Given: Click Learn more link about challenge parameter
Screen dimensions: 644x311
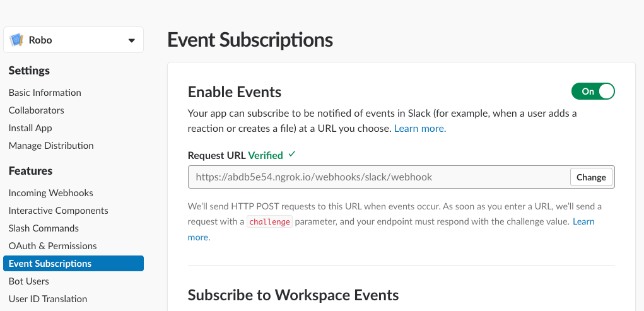Looking at the screenshot, I should (583, 221).
